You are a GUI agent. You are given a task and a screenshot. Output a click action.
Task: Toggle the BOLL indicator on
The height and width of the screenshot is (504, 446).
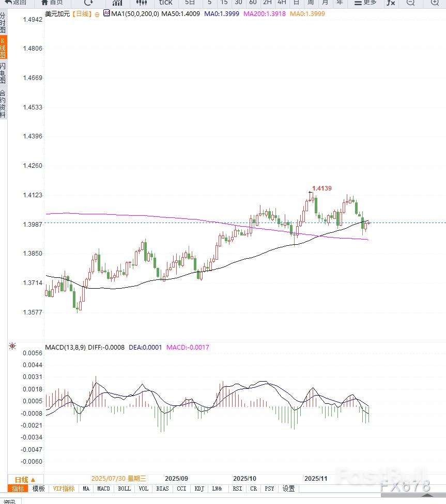[x=124, y=489]
